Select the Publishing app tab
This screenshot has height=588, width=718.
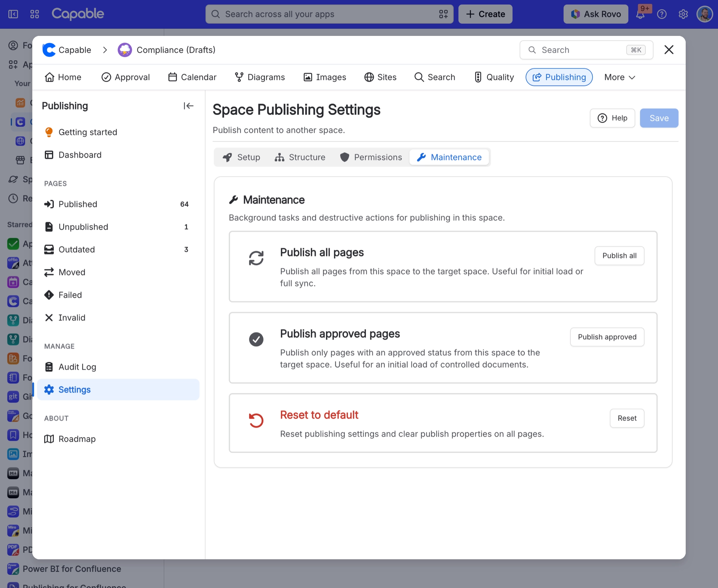click(x=559, y=77)
